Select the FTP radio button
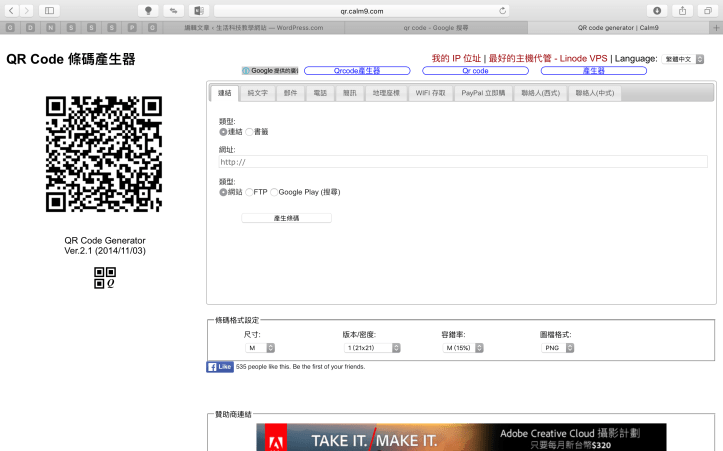723x451 pixels. (x=249, y=192)
